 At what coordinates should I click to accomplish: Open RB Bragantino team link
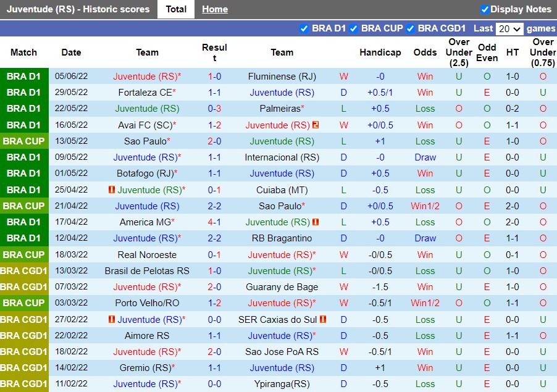pyautogui.click(x=282, y=238)
